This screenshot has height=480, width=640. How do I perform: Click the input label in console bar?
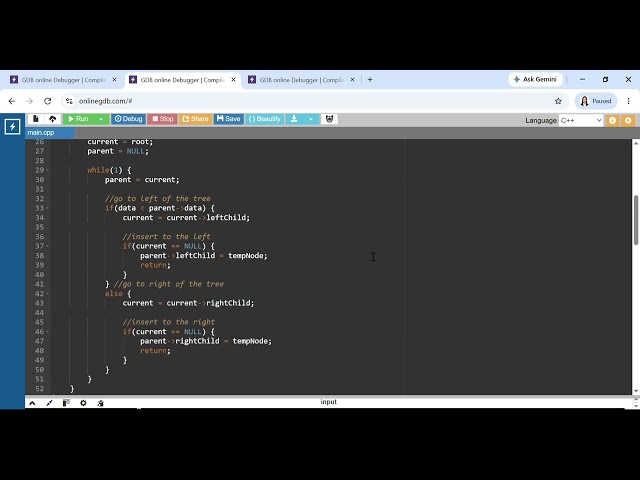[x=329, y=402]
